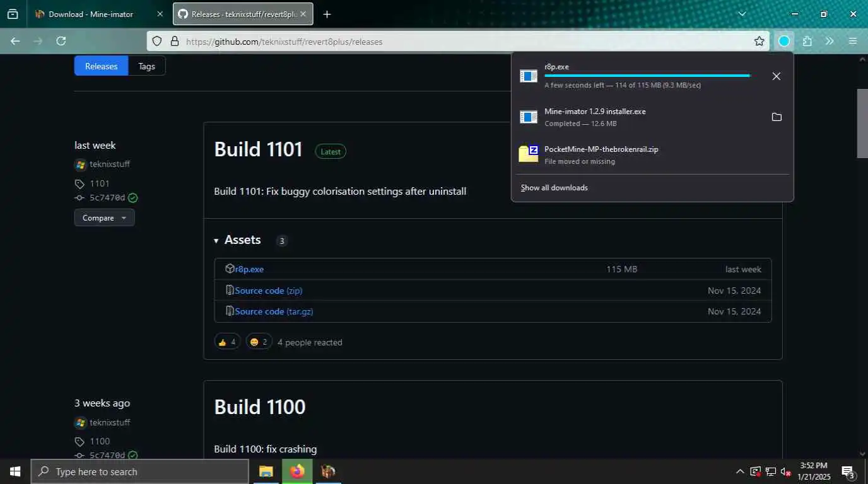Screen dimensions: 868x484
Task: Click the thumbs up reaction button
Action: pos(228,342)
